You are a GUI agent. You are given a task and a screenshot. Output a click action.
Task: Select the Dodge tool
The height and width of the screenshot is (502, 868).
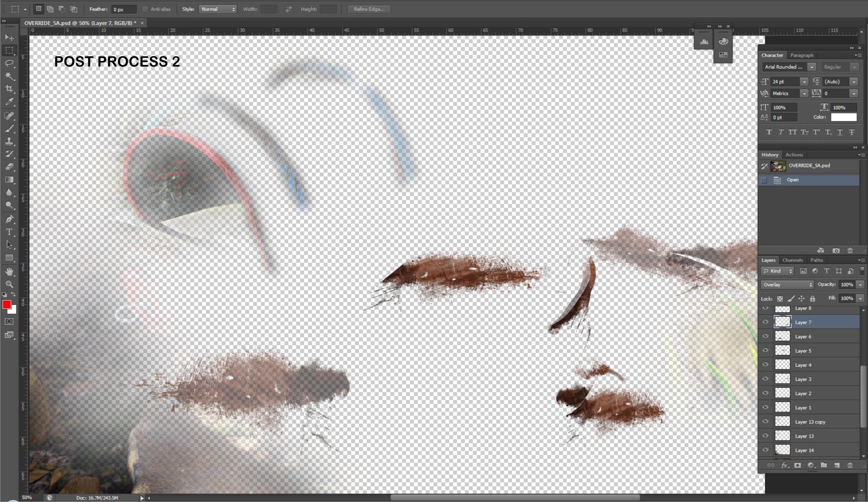point(9,205)
